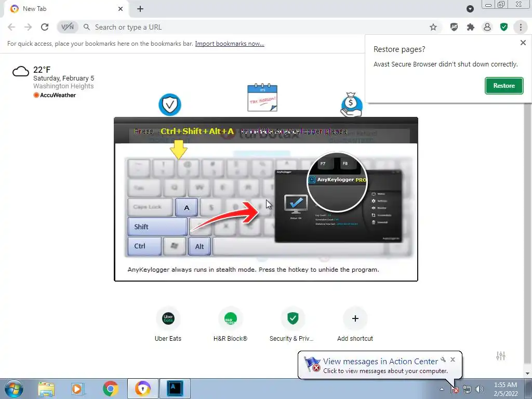This screenshot has height=399, width=532.
Task: Open the customize page sliders icon
Action: click(x=501, y=355)
